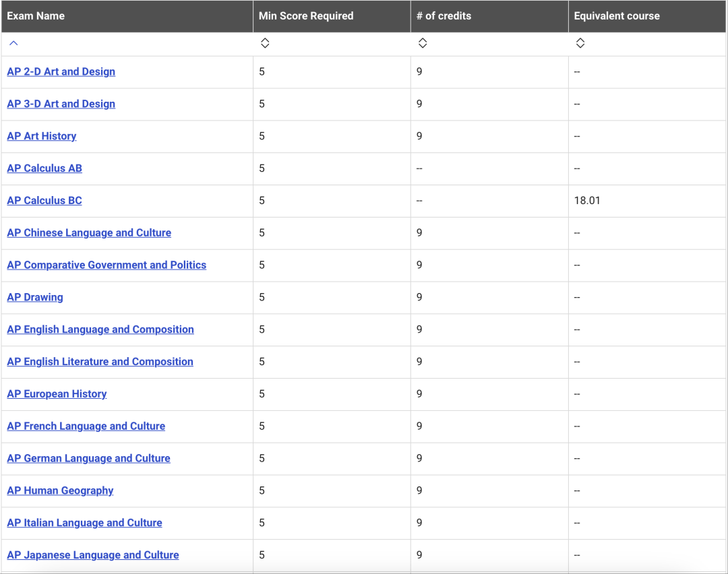Image resolution: width=728 pixels, height=574 pixels.
Task: Select credits dash for AP Calculus AB
Action: (419, 168)
